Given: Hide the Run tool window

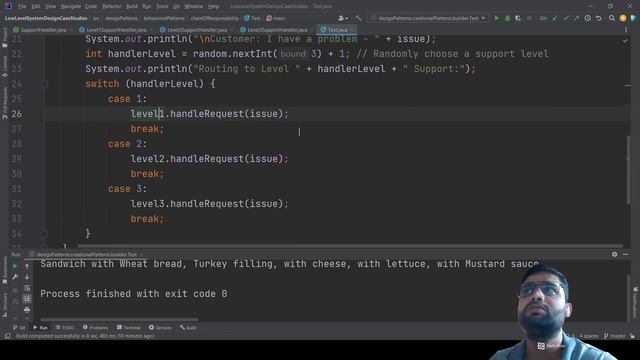Looking at the screenshot, I should pos(625,254).
